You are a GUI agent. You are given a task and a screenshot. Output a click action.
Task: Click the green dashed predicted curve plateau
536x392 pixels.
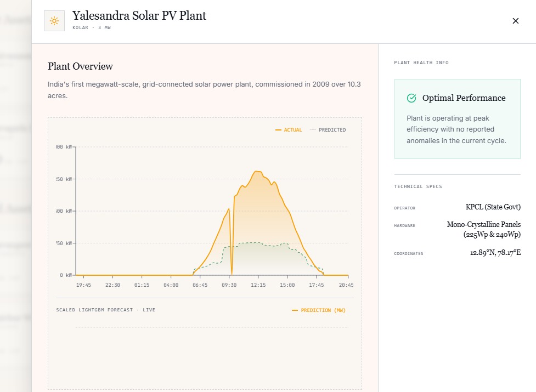(x=251, y=243)
